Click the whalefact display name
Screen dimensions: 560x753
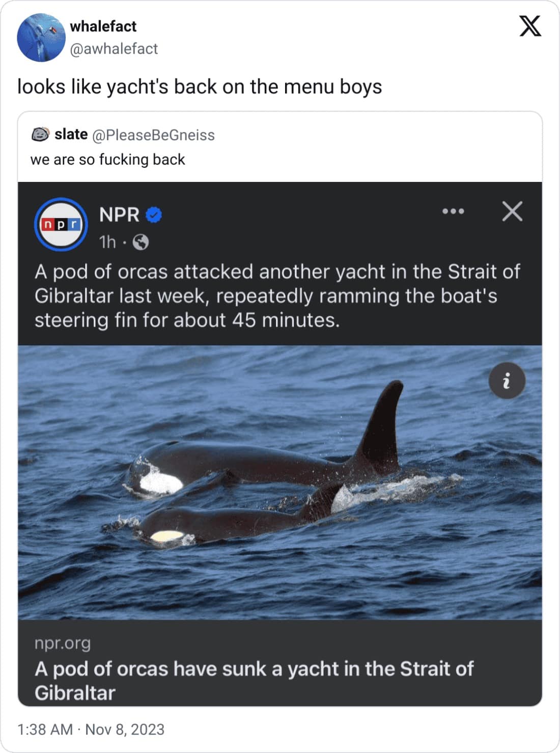[103, 26]
